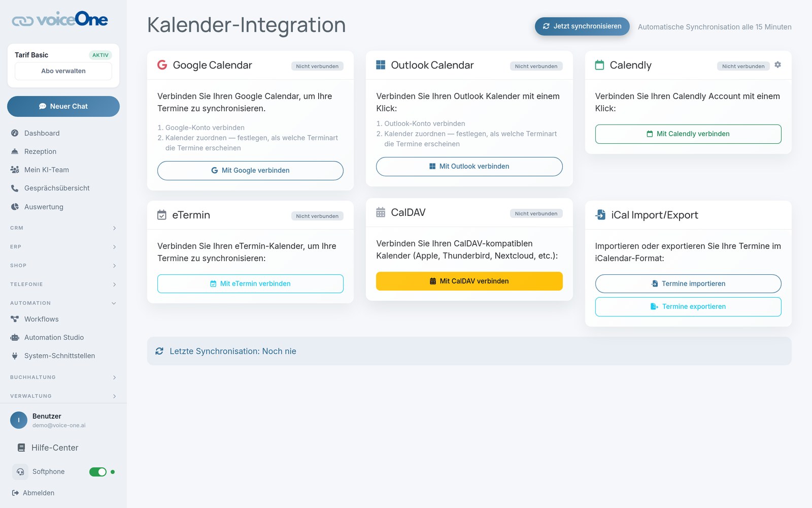Open System-Schnittstellen

63,356
